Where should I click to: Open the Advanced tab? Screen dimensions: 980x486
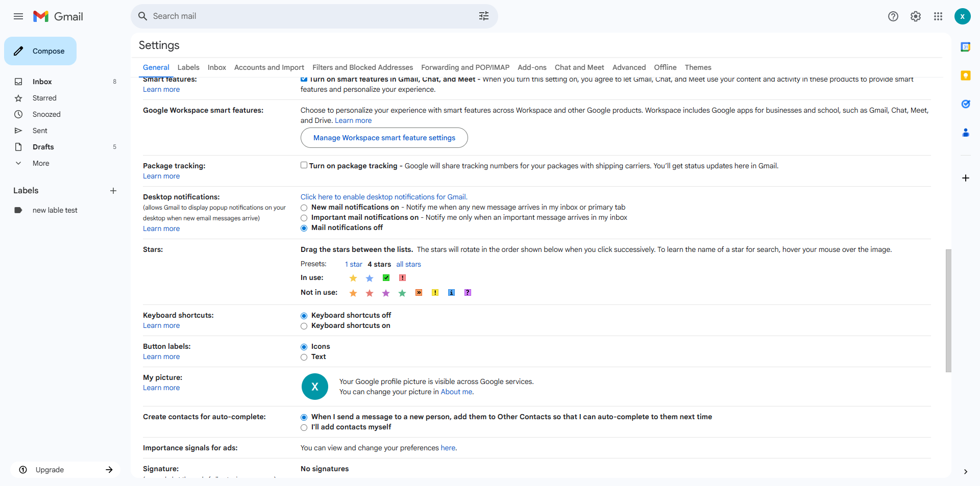629,67
